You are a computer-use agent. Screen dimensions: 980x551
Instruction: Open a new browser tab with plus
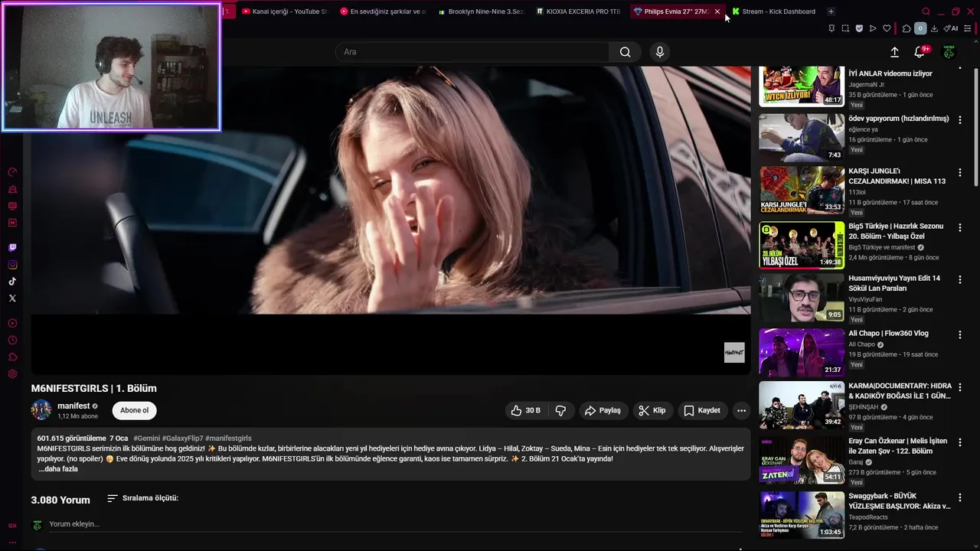pyautogui.click(x=831, y=11)
